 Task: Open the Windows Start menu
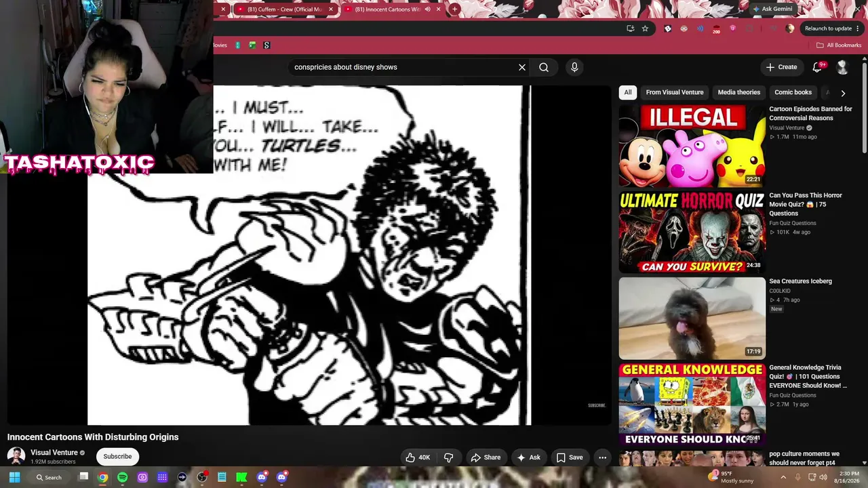coord(14,477)
